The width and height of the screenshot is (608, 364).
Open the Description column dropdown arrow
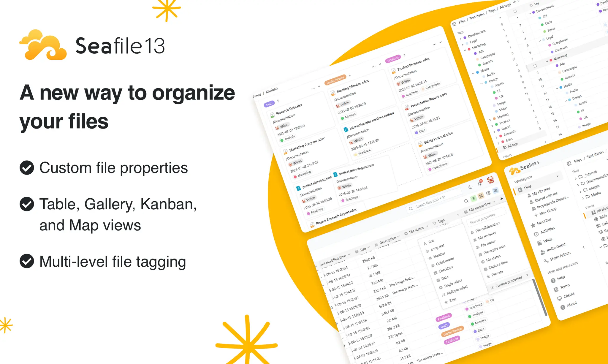tap(398, 237)
